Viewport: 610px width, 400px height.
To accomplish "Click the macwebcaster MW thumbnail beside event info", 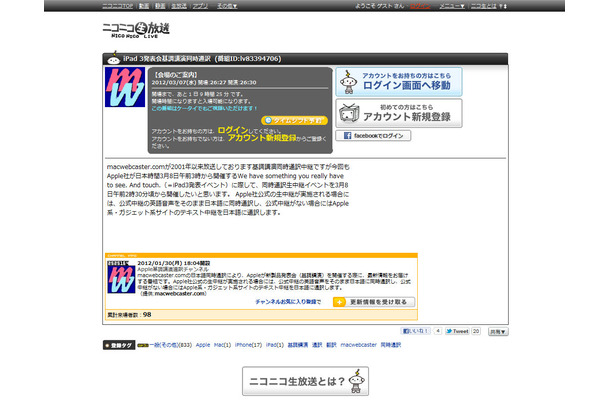I will point(125,87).
